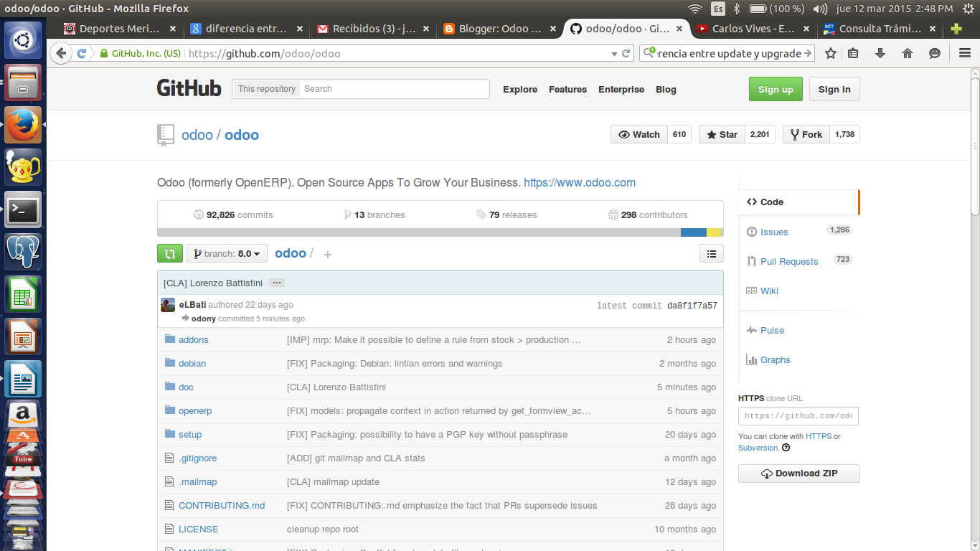Open the 1,738 forks count
Screen dimensions: 980x551
pyautogui.click(x=845, y=134)
